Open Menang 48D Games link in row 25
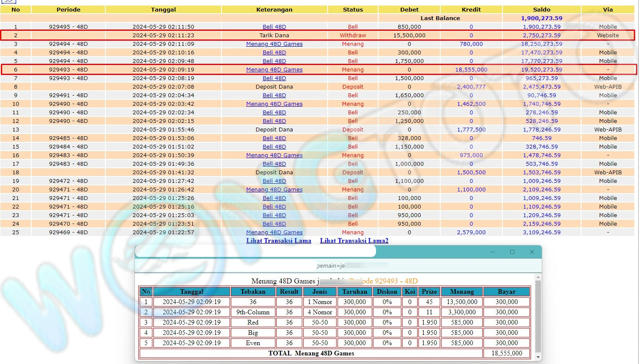Viewport: 639px width, 364px height. (x=274, y=233)
